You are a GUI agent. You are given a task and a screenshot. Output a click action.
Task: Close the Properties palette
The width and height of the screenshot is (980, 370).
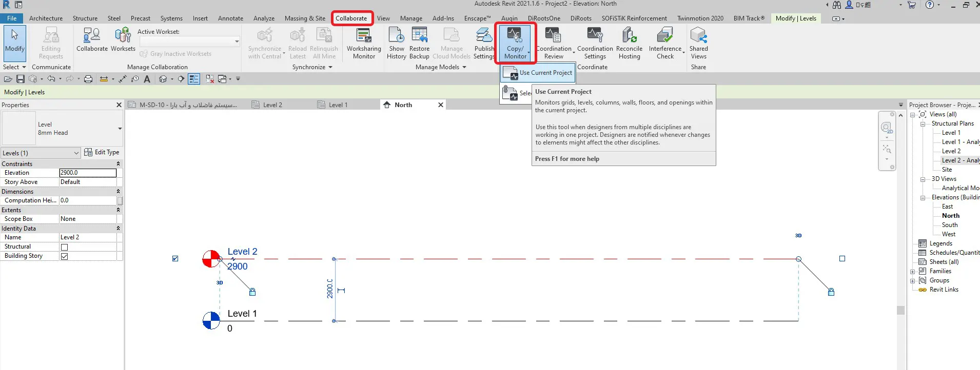click(119, 105)
